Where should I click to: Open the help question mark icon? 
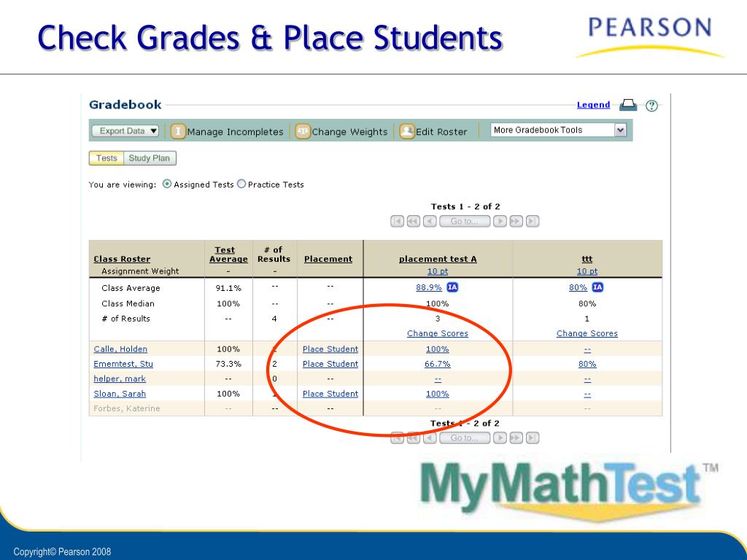651,106
